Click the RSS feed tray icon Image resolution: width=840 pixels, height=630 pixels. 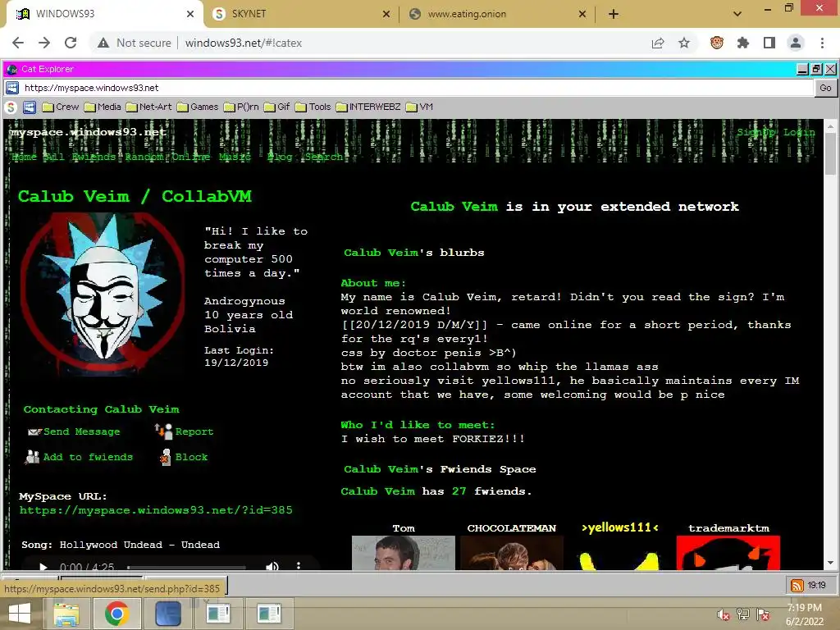pos(797,586)
